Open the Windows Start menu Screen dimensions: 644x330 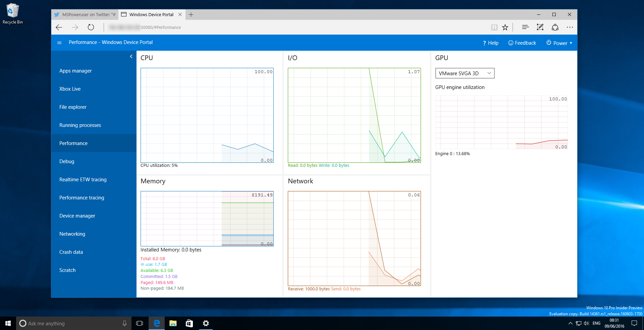(8, 323)
